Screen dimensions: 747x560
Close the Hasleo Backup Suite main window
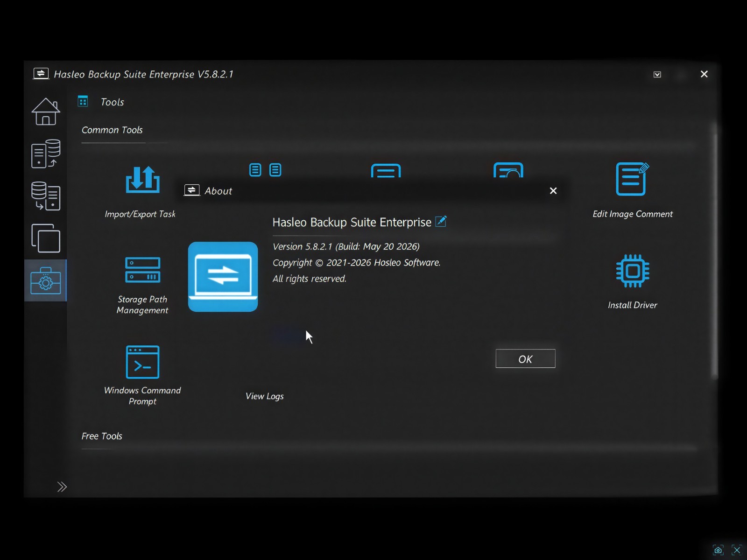pos(704,74)
